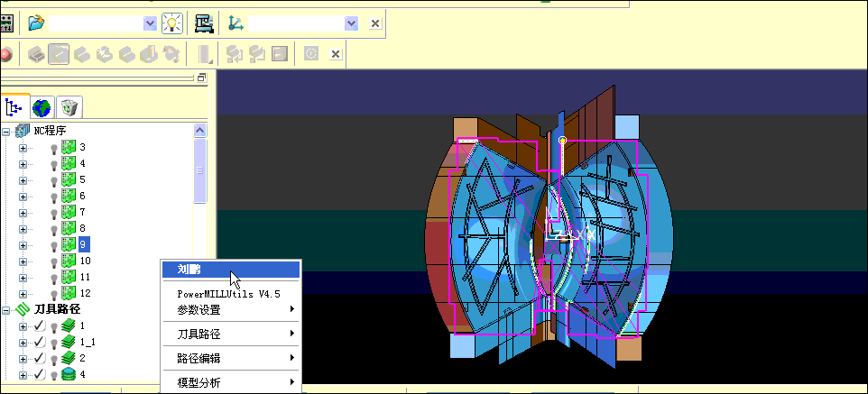868x394 pixels.
Task: Collapse the NC程序 tree node
Action: (6, 132)
